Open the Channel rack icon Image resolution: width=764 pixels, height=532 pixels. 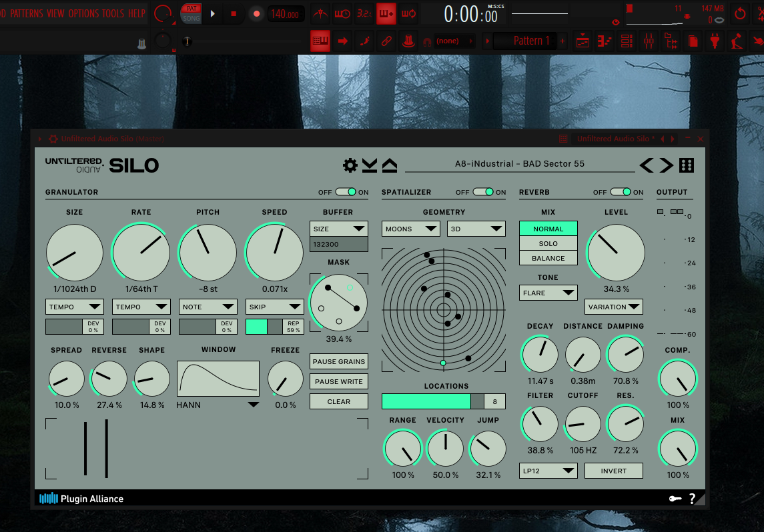627,41
